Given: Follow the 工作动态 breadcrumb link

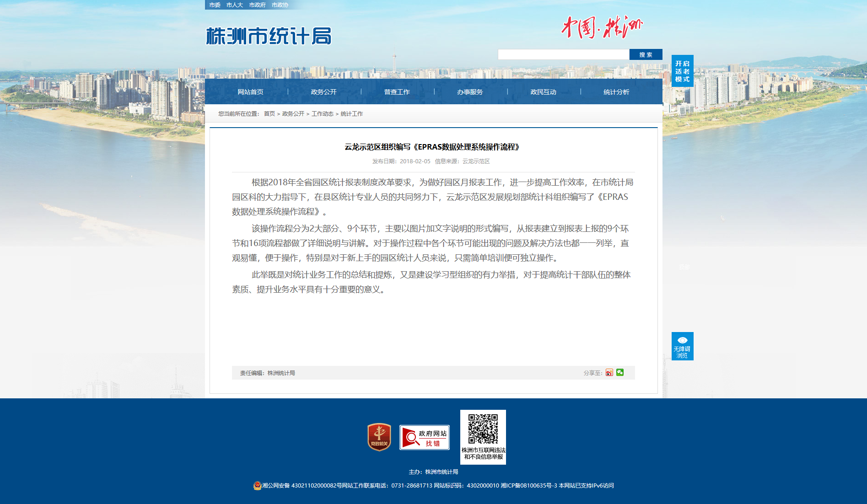Looking at the screenshot, I should click(322, 114).
